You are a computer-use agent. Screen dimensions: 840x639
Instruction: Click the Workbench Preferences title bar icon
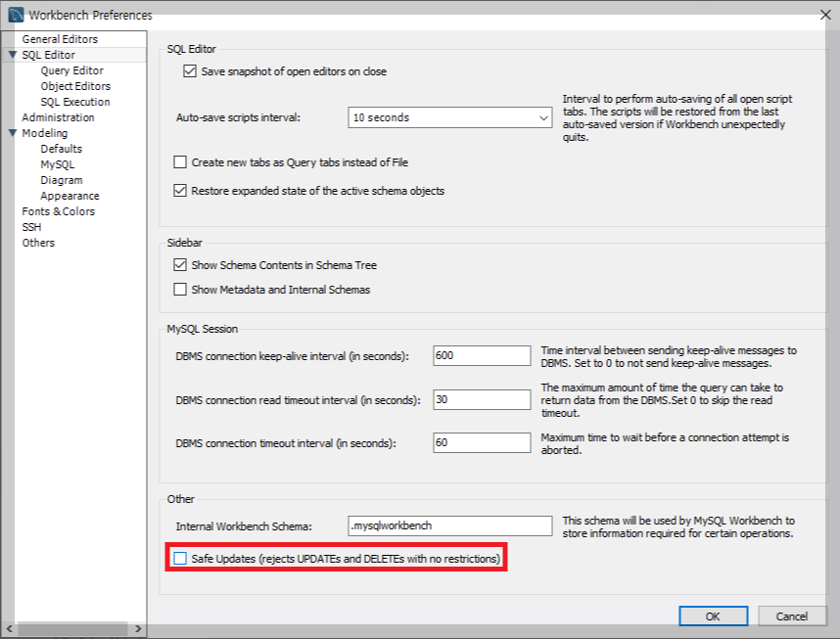[x=16, y=15]
